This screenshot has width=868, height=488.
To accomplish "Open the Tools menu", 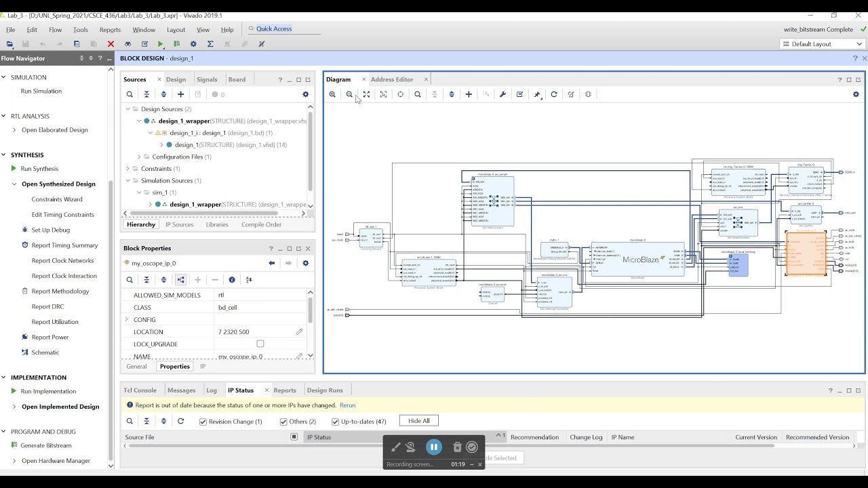I will tap(80, 30).
